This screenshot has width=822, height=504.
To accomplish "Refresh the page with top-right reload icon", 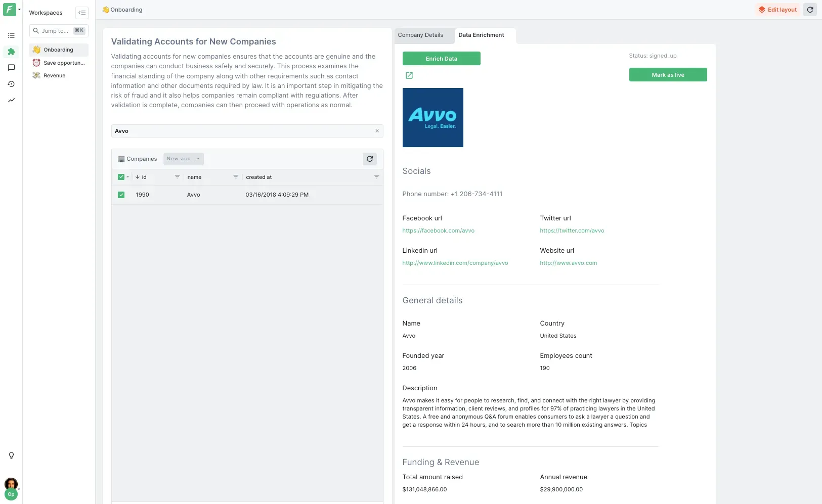I will [810, 10].
